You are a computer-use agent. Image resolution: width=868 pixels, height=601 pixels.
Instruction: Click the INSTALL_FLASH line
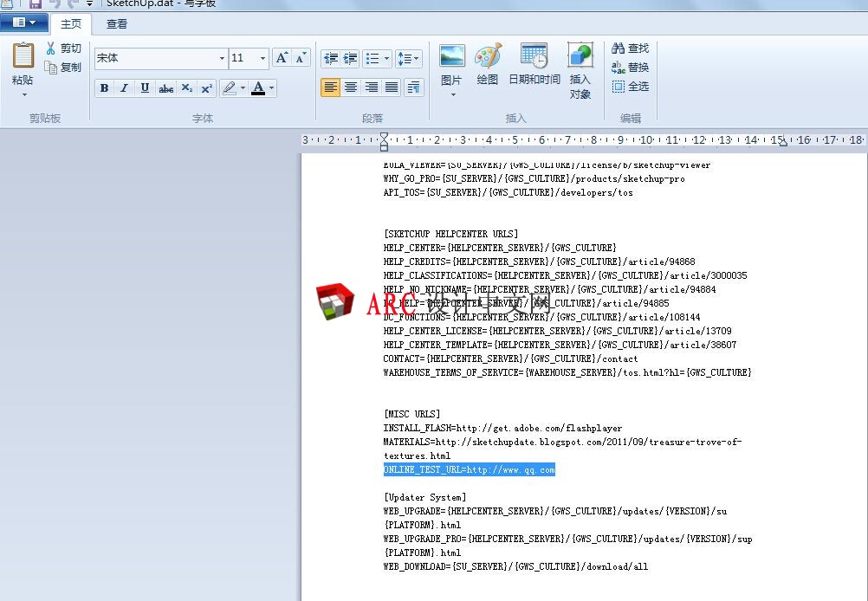point(502,429)
